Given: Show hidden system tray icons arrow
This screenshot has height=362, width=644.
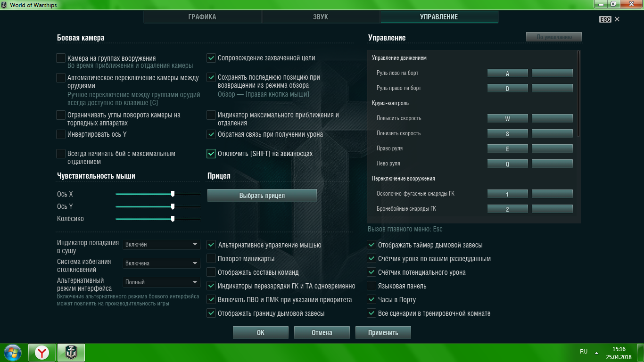Looking at the screenshot, I should [596, 353].
